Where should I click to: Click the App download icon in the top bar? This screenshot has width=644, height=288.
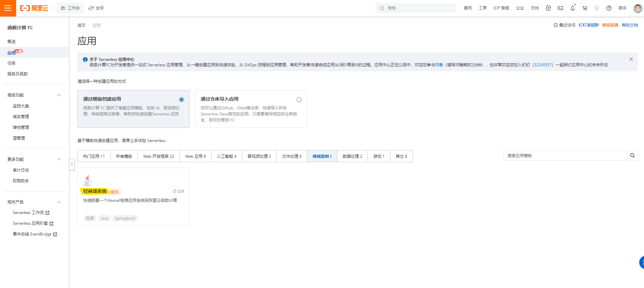click(x=548, y=8)
